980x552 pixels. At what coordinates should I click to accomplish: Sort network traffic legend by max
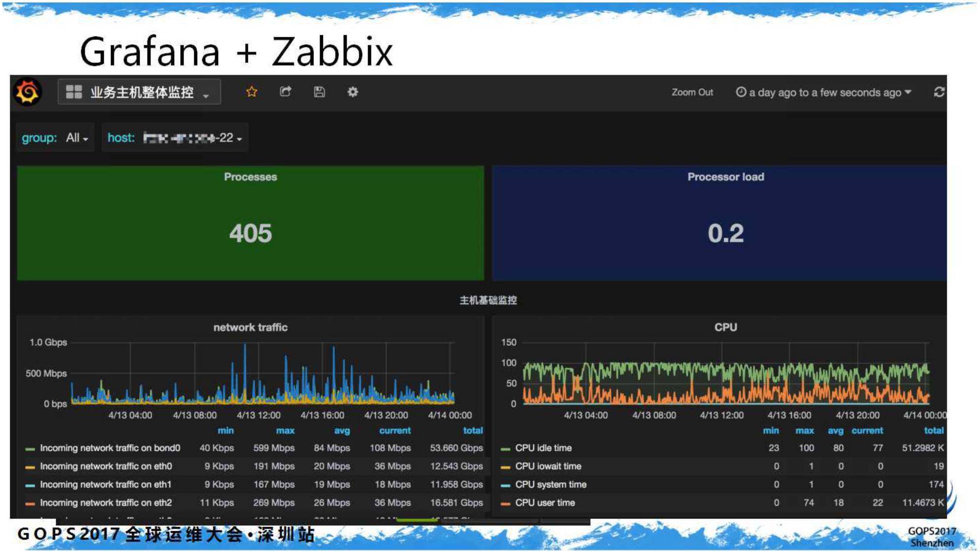285,430
